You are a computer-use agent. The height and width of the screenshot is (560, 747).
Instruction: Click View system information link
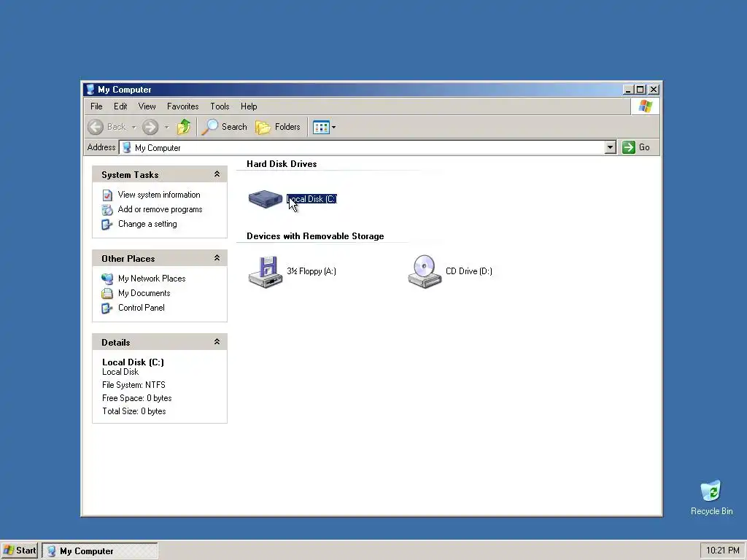[x=159, y=194]
